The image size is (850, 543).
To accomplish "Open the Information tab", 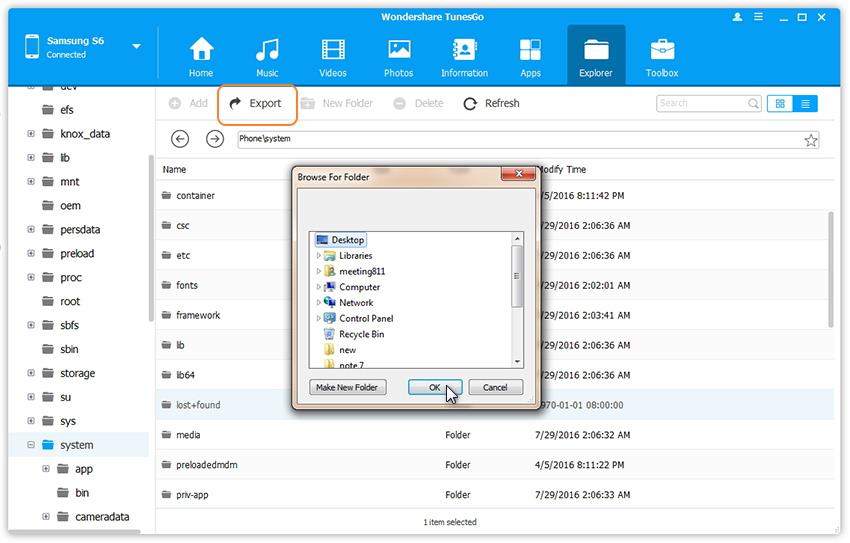I will pos(464,56).
